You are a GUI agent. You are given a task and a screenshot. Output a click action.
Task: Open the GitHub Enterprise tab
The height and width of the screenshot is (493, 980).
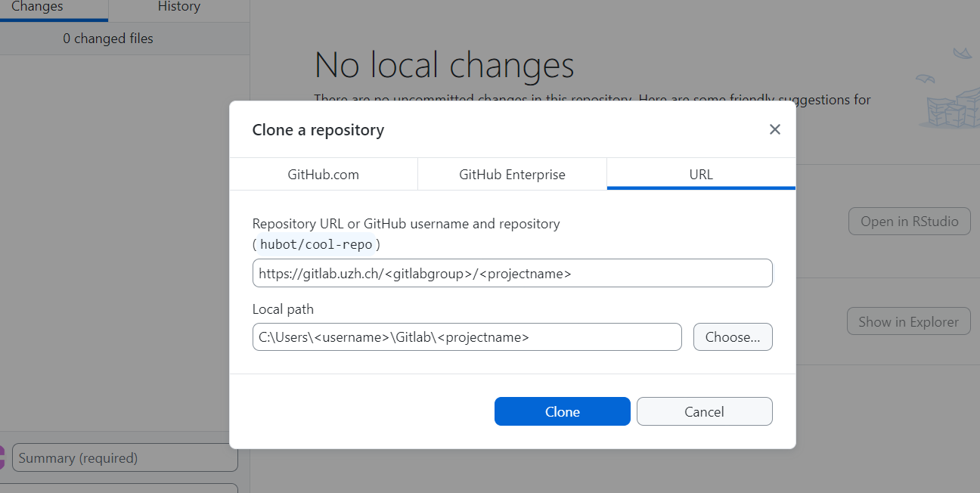512,175
